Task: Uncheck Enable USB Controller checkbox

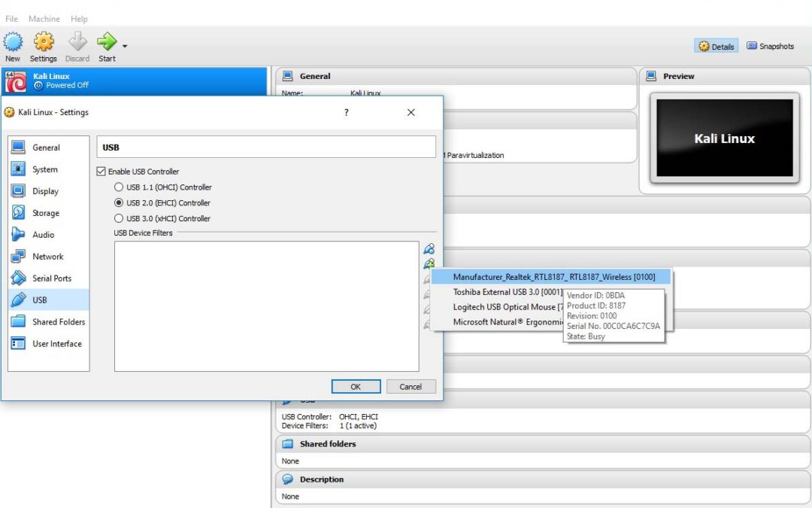Action: point(101,172)
